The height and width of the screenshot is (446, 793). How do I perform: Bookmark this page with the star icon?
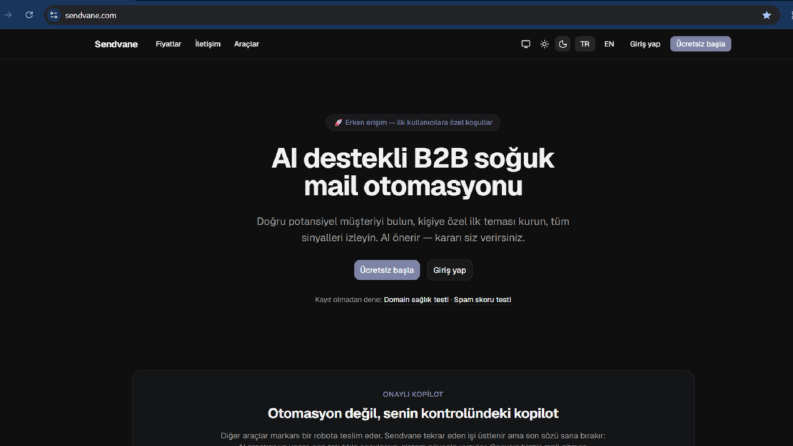[767, 15]
